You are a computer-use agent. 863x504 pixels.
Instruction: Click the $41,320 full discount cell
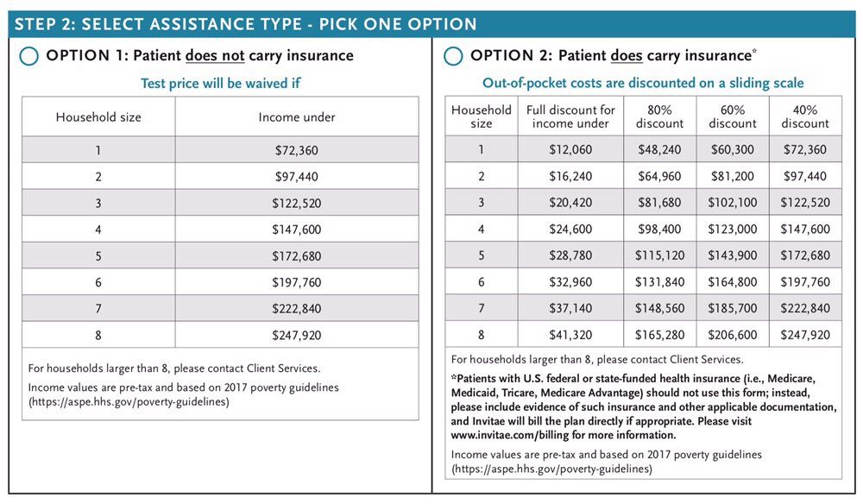(x=570, y=334)
